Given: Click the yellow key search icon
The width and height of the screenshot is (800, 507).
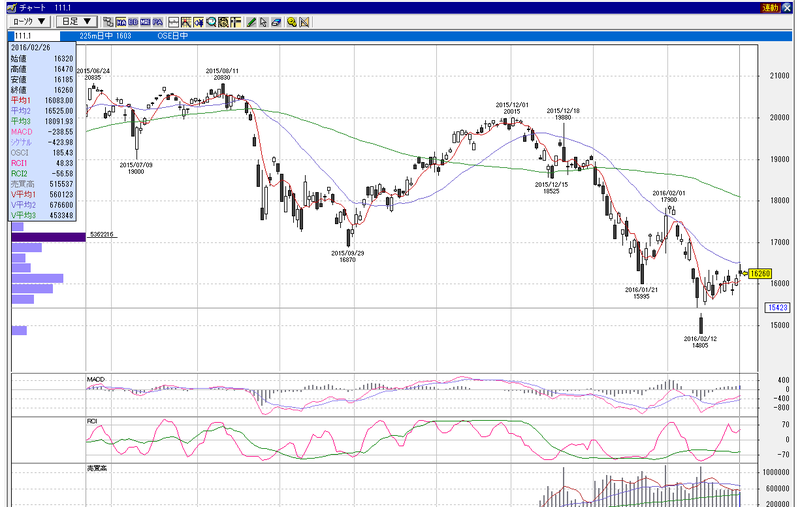Looking at the screenshot, I should (x=291, y=22).
